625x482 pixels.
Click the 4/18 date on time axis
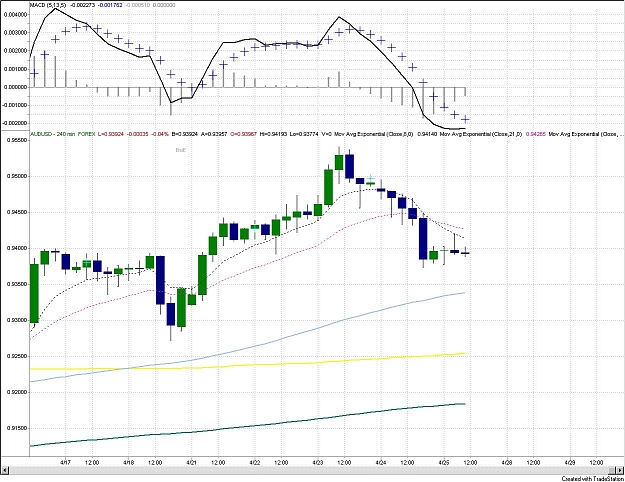[129, 462]
